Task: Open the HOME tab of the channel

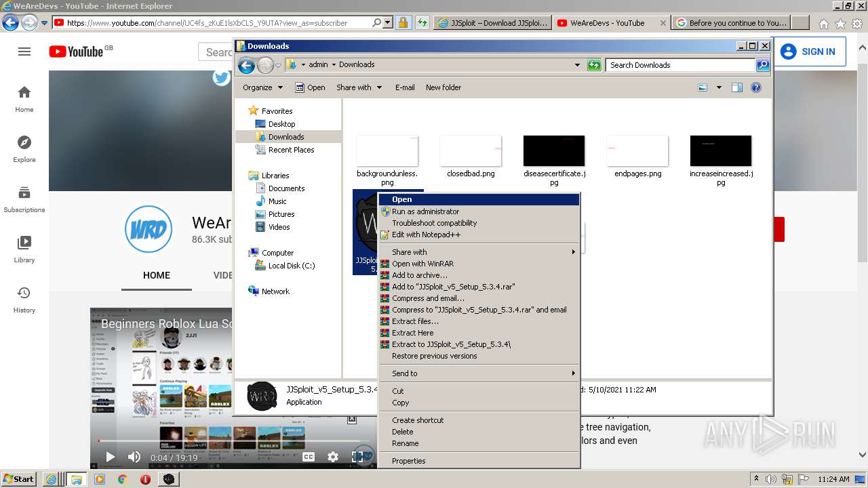Action: click(x=157, y=275)
